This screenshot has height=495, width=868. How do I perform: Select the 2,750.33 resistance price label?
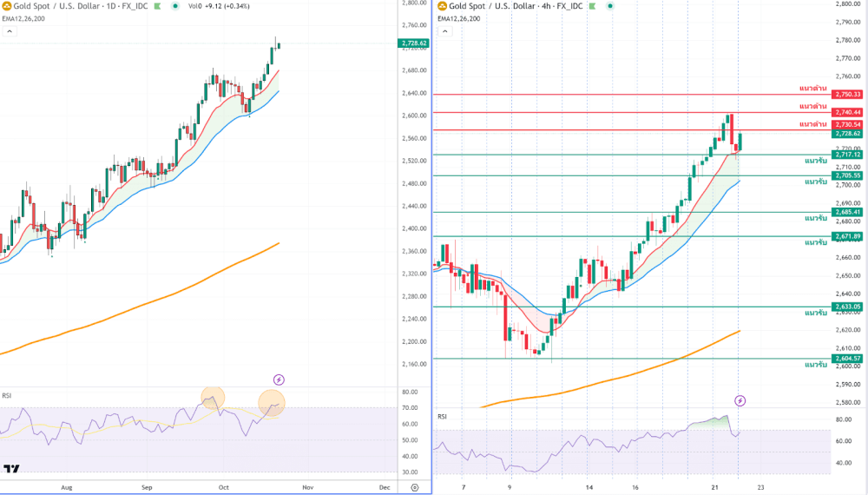click(846, 94)
